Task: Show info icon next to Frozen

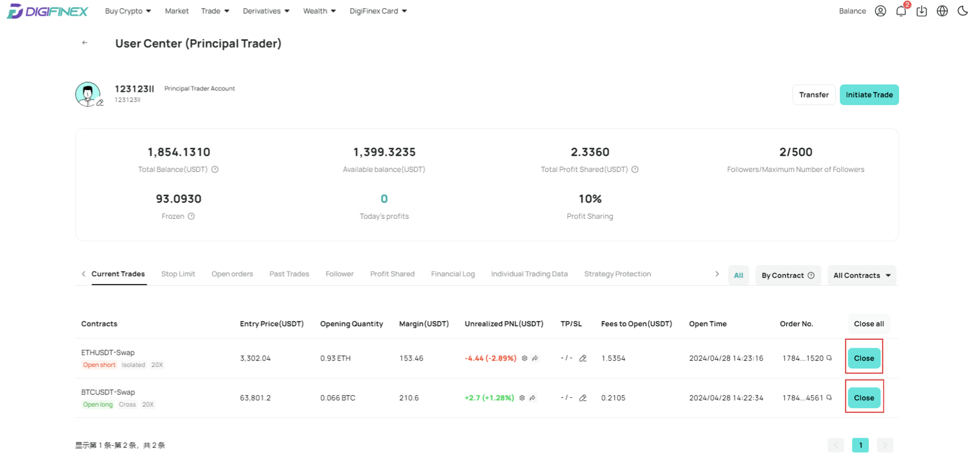Action: [x=191, y=216]
